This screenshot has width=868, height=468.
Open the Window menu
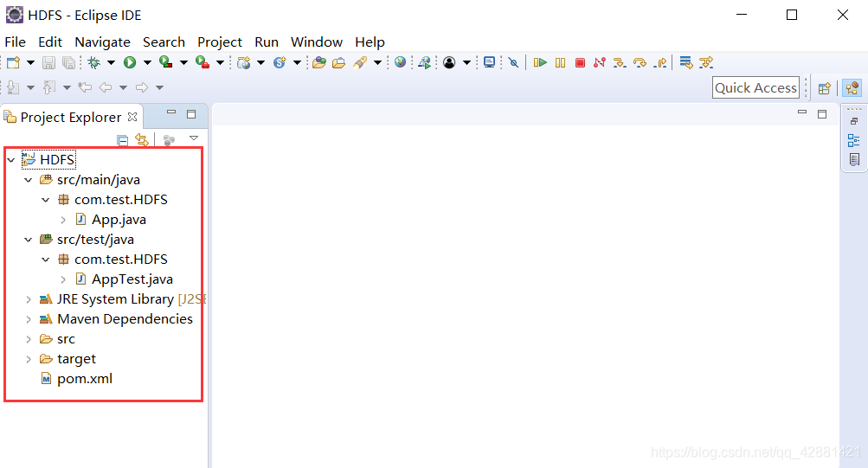[x=317, y=42]
